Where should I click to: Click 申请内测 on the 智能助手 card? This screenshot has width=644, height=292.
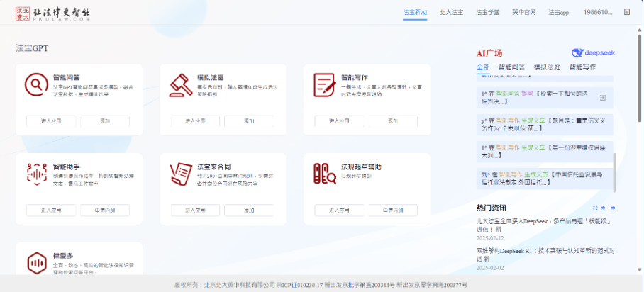pyautogui.click(x=105, y=210)
